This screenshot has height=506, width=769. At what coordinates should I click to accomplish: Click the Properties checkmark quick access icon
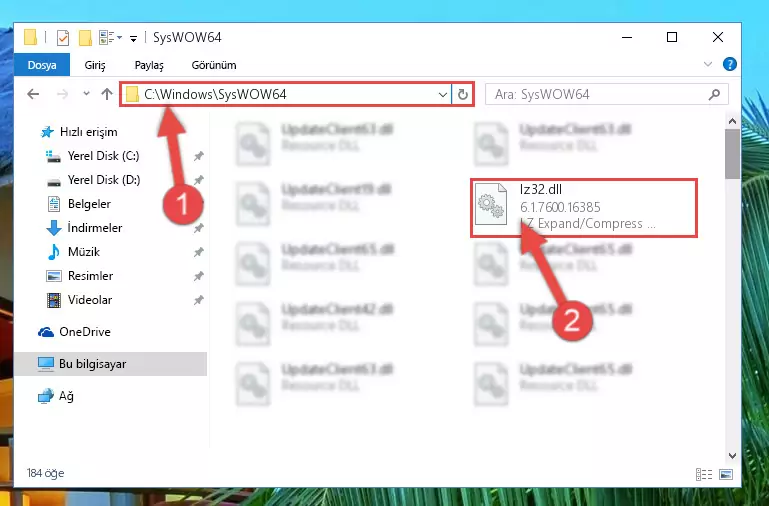click(63, 37)
